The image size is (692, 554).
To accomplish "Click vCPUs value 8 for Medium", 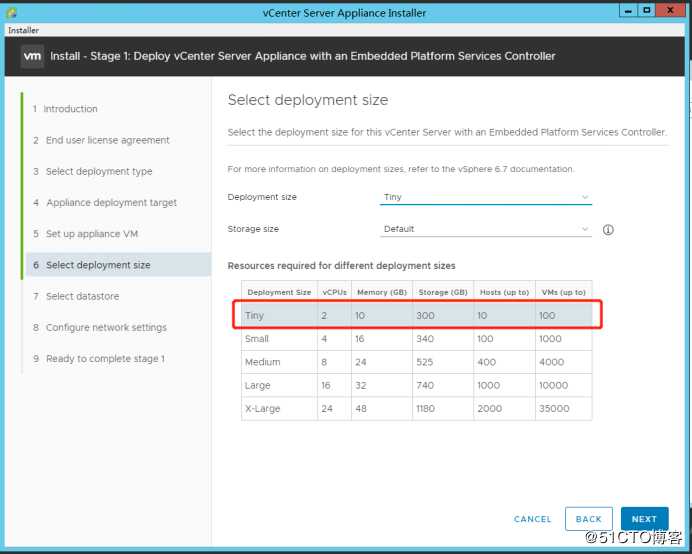I will (x=324, y=362).
